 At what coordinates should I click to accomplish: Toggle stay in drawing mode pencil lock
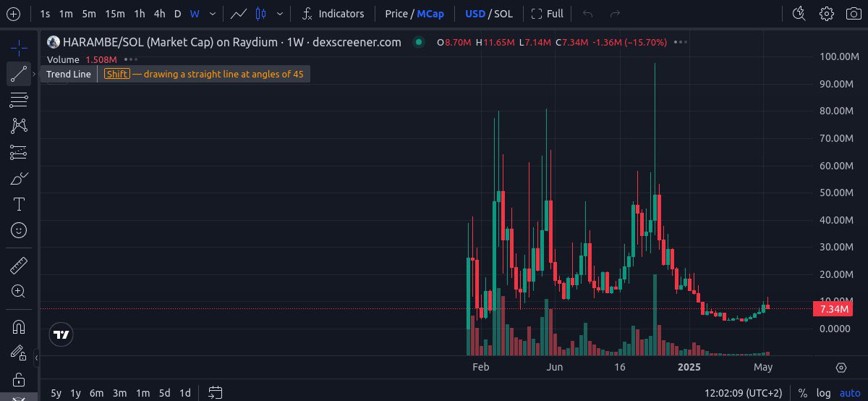point(19,353)
